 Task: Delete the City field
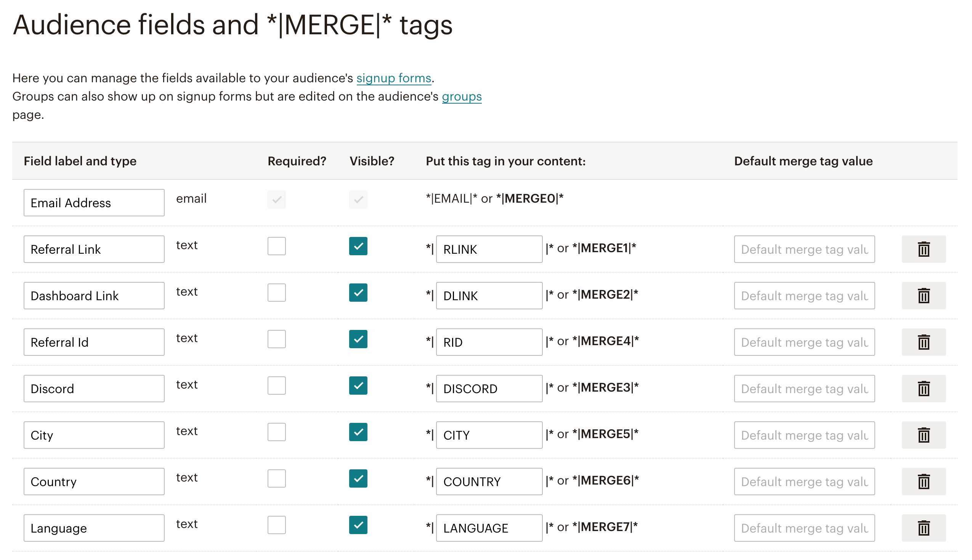pyautogui.click(x=924, y=435)
